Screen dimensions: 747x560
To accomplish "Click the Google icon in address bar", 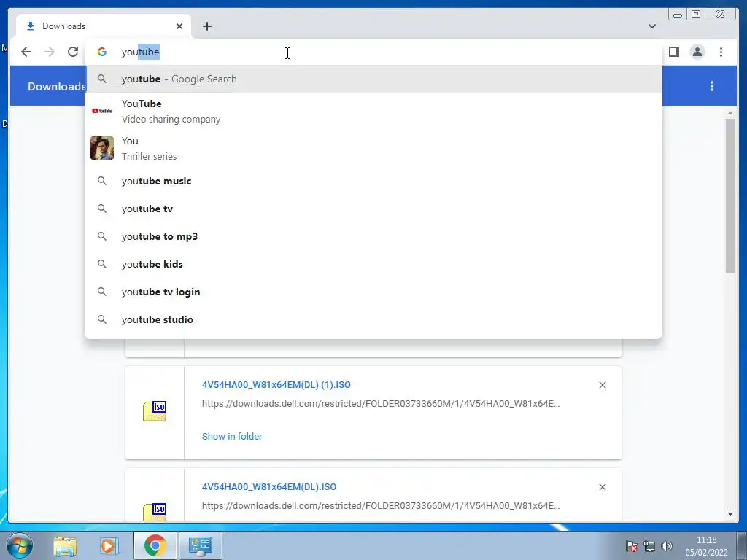I will click(x=102, y=52).
